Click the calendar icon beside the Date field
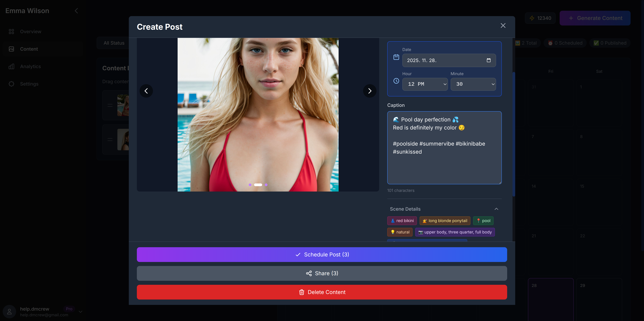The width and height of the screenshot is (644, 321). pos(396,57)
